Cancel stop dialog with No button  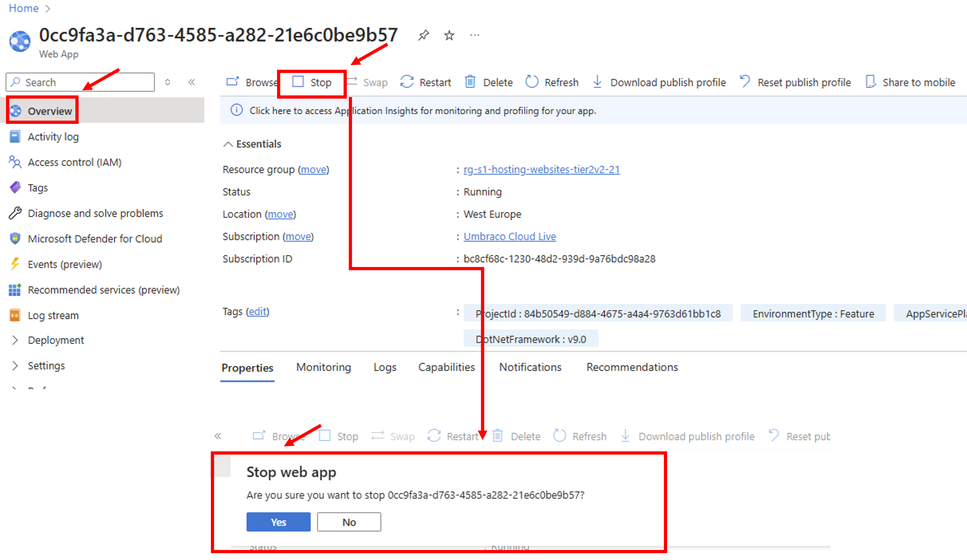(x=349, y=522)
